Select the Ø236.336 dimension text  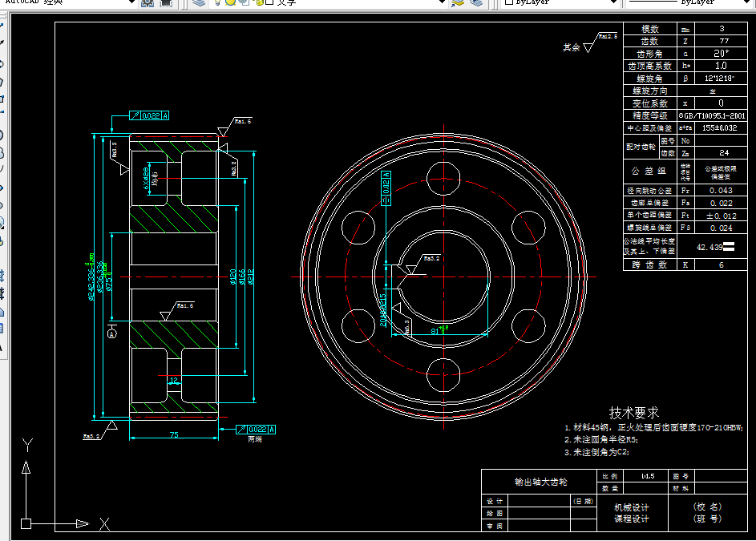[100, 277]
